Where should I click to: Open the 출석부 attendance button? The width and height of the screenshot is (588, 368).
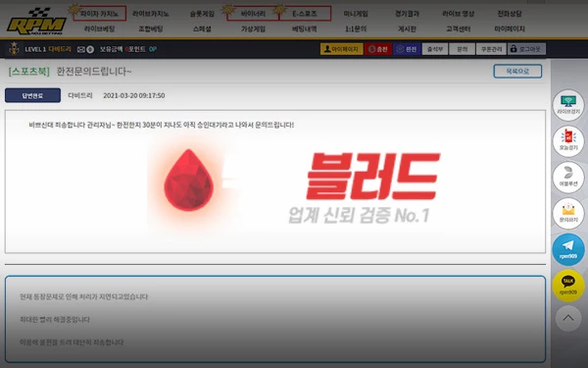click(x=435, y=49)
